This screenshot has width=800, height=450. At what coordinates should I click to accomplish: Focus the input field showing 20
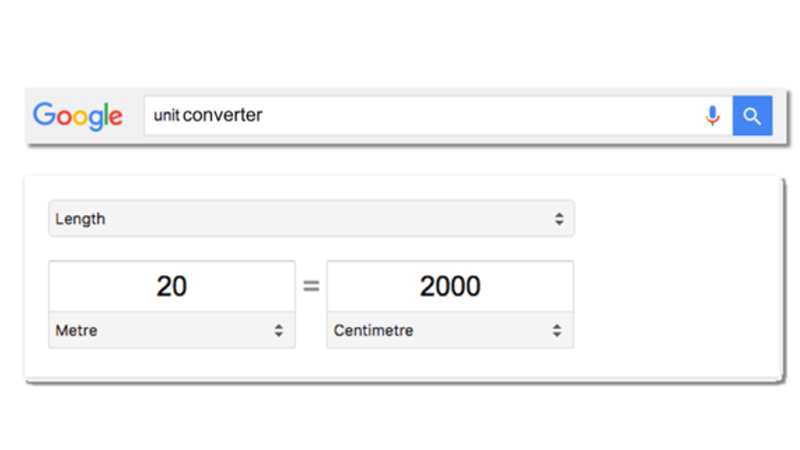[x=171, y=286]
